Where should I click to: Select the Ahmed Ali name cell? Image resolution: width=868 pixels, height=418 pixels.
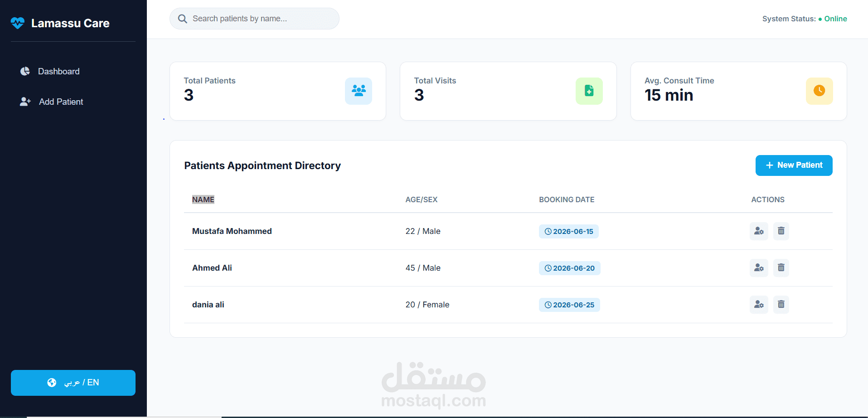(212, 268)
